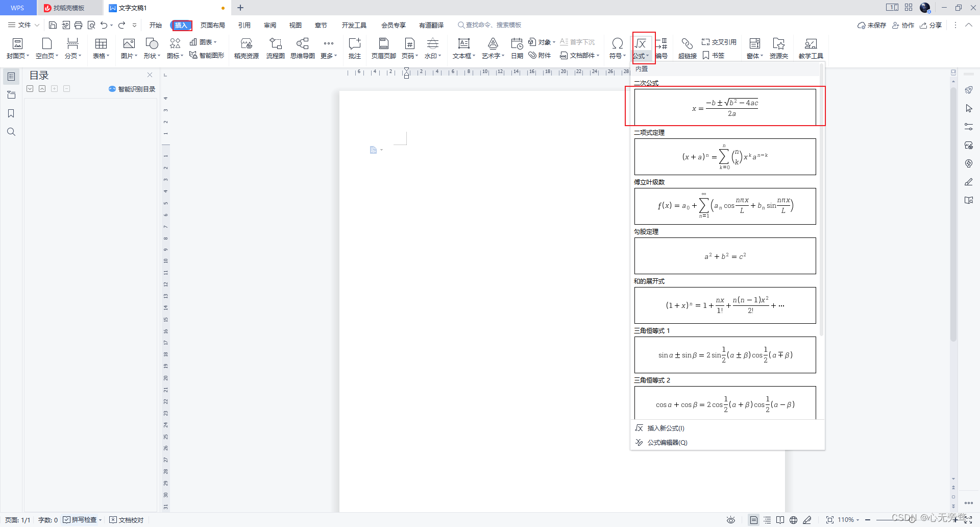Click the 智能识别目录 link
980x527 pixels.
pos(132,89)
